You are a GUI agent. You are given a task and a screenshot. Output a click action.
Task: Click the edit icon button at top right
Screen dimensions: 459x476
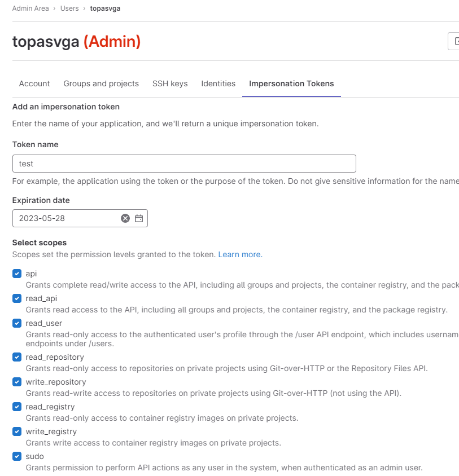[x=454, y=41]
